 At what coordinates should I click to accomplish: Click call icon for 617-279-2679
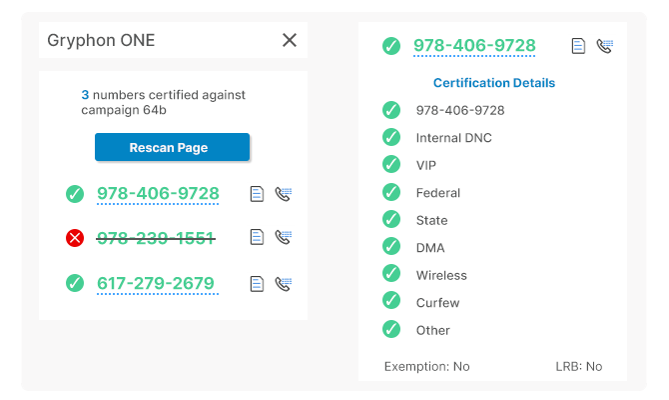pyautogui.click(x=283, y=284)
